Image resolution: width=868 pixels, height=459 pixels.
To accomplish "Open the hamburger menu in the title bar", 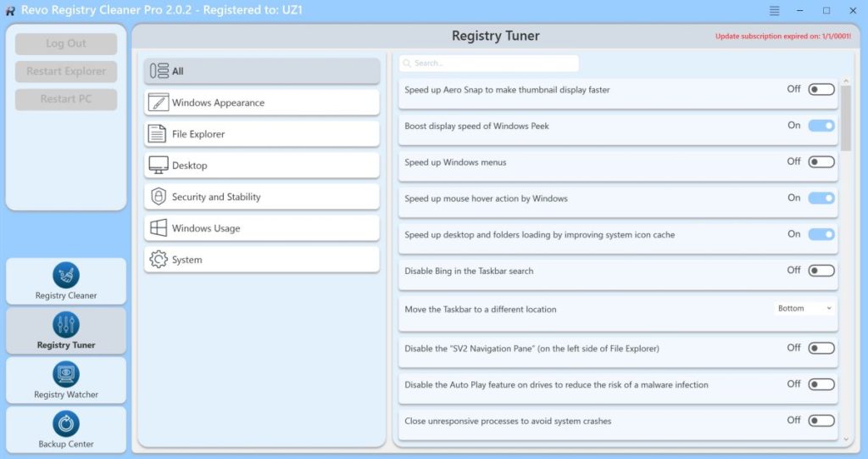I will [x=774, y=11].
